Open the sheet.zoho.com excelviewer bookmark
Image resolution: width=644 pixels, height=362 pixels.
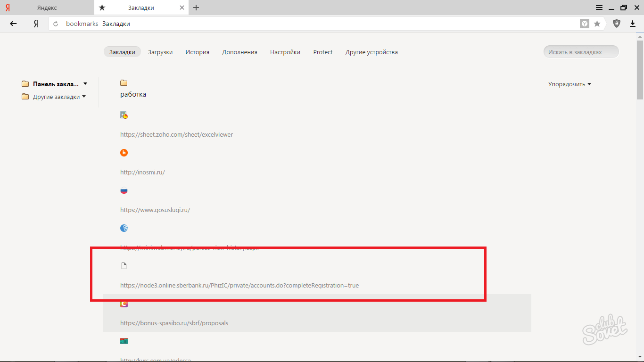coord(176,134)
